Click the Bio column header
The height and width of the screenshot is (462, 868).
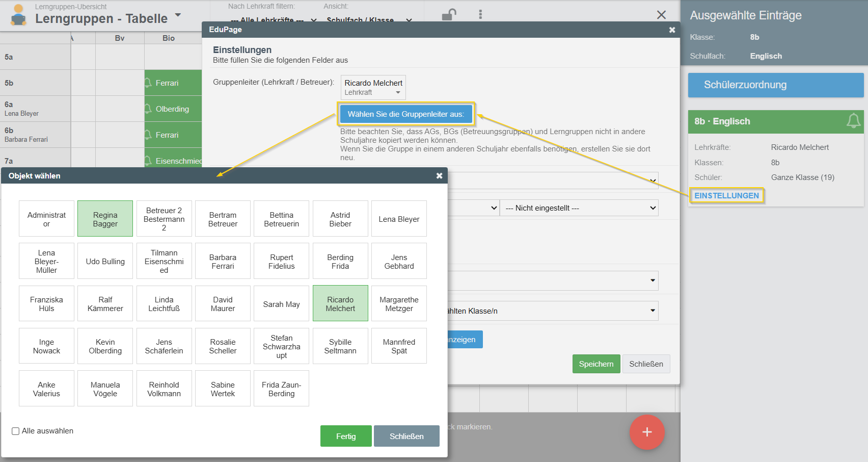click(169, 38)
